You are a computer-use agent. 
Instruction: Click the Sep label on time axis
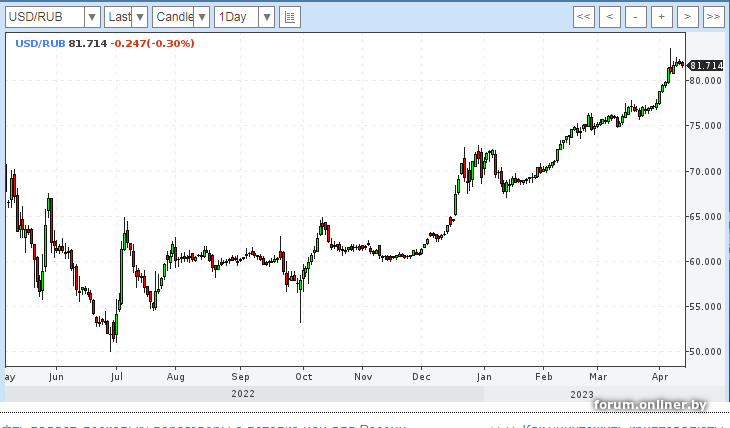click(240, 376)
